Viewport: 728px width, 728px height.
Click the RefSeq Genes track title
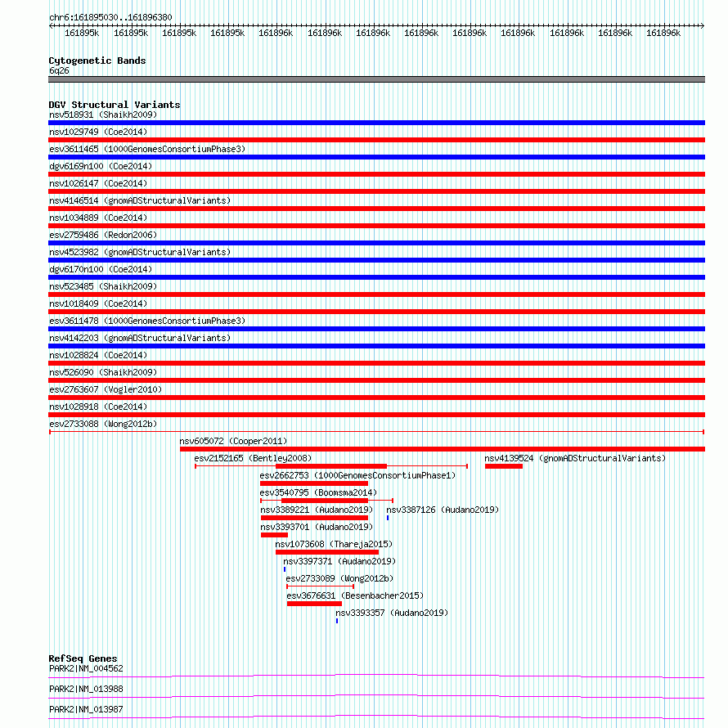pos(83,658)
